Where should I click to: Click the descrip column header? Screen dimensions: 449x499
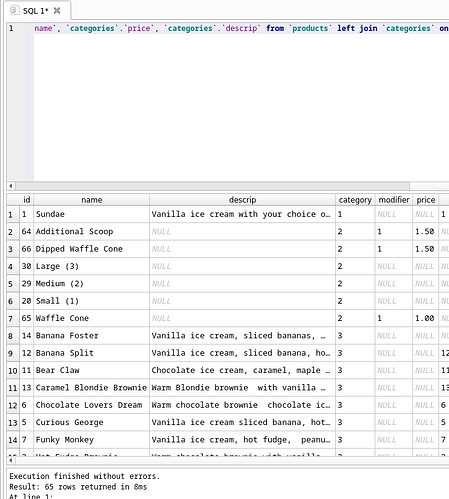(242, 200)
